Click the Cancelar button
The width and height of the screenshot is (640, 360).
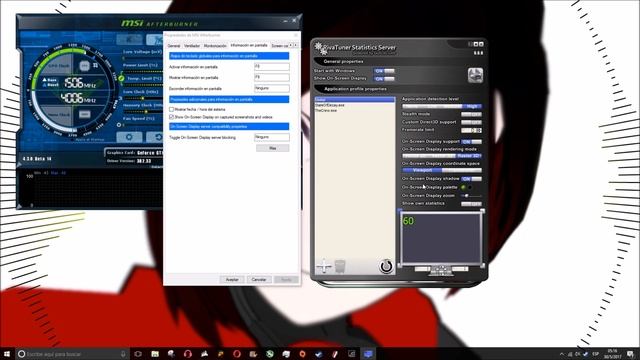coord(259,280)
